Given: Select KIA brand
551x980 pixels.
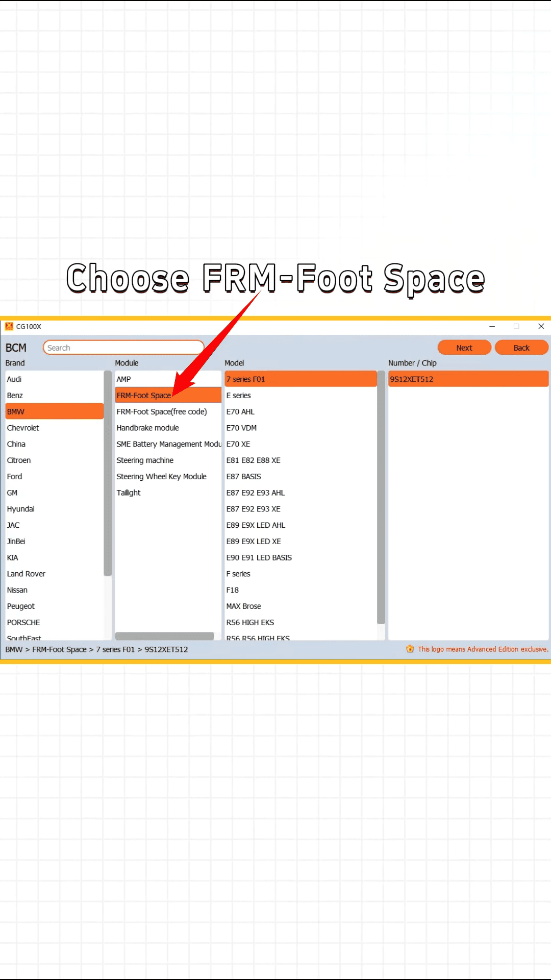Looking at the screenshot, I should [x=54, y=557].
